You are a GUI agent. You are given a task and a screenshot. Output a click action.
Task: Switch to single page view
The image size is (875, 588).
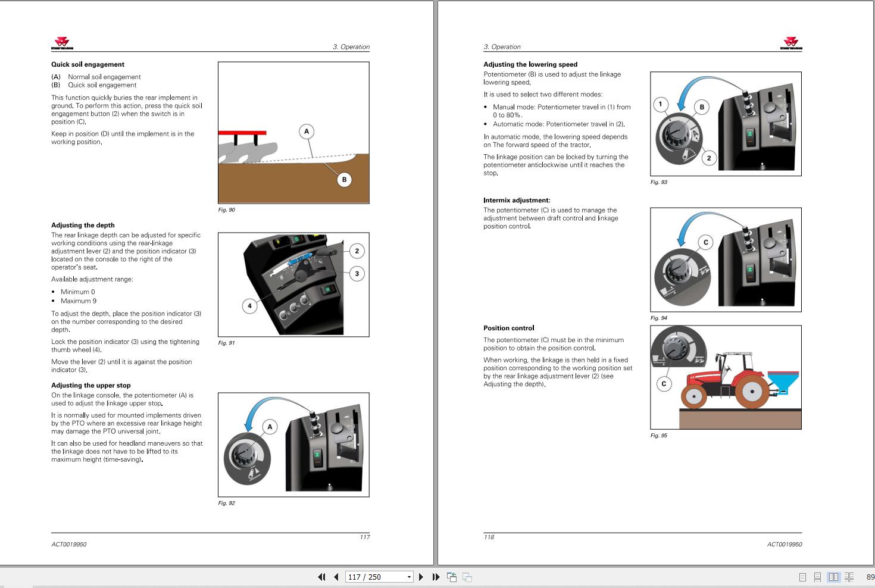coord(802,577)
